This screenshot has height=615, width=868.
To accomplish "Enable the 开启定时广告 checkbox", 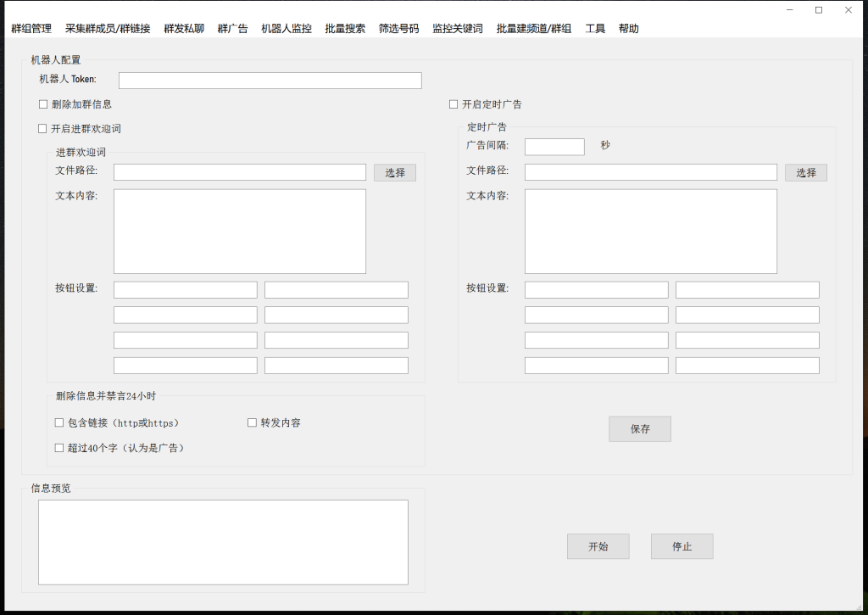I will coord(453,103).
